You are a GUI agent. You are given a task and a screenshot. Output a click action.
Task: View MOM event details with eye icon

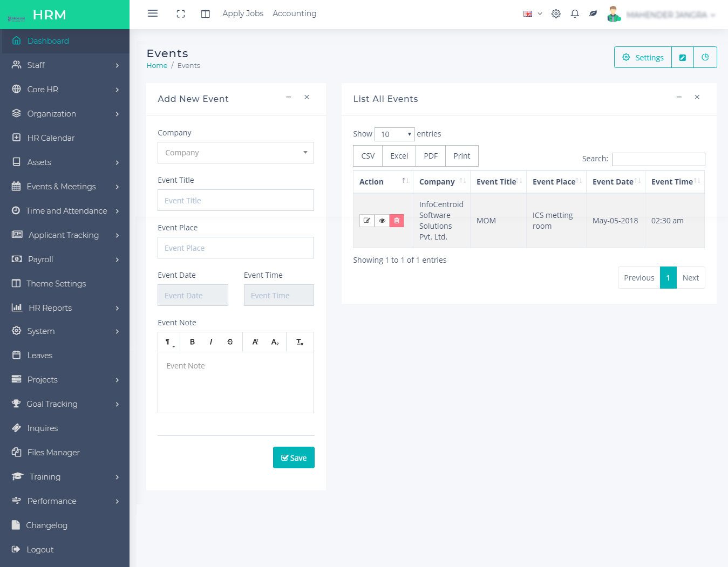(x=382, y=221)
